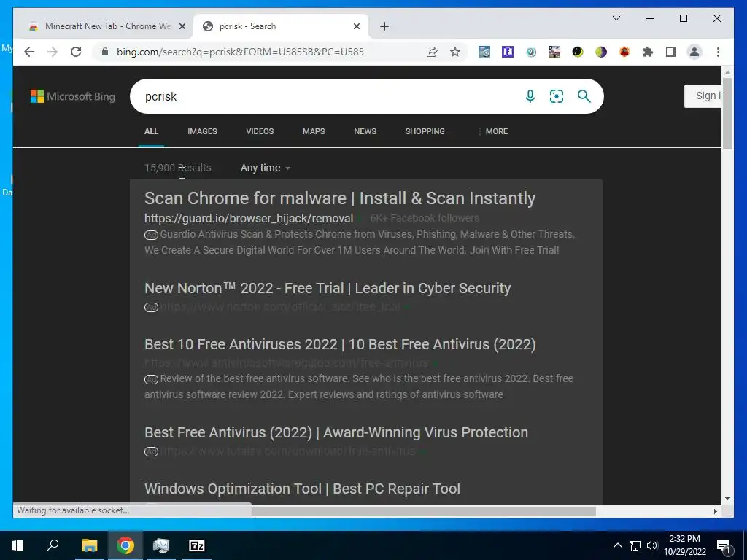
Task: Click the pcrisk search input box
Action: (329, 96)
